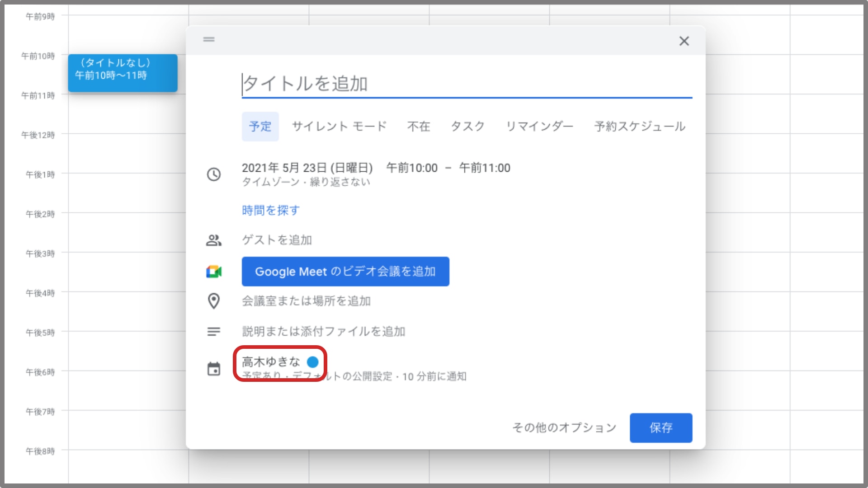The height and width of the screenshot is (488, 868).
Task: Click the 午後8時 time label
Action: pos(40,451)
